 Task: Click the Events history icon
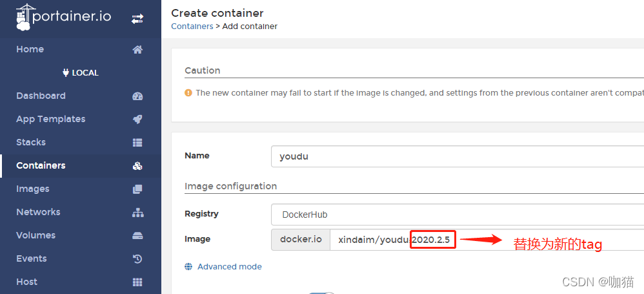click(x=137, y=259)
